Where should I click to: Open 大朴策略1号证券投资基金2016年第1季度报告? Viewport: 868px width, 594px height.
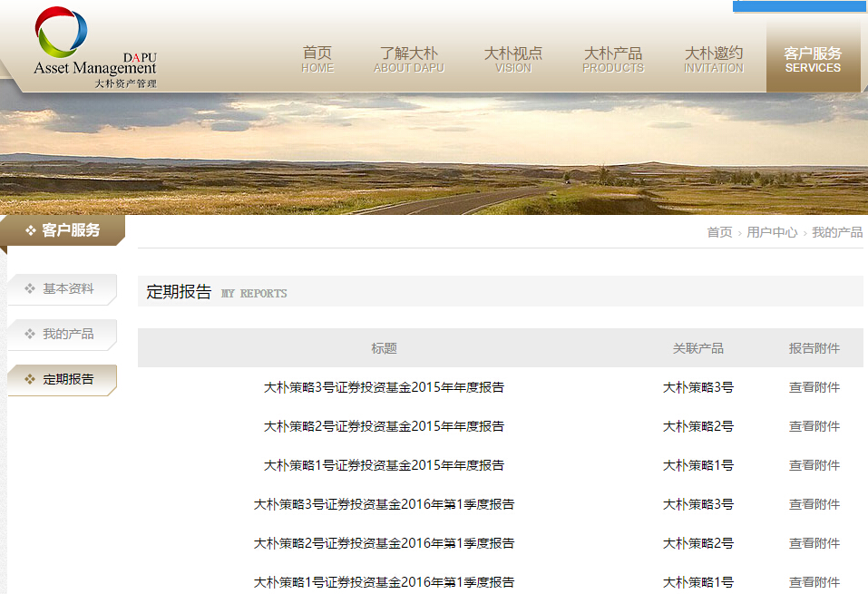click(385, 582)
